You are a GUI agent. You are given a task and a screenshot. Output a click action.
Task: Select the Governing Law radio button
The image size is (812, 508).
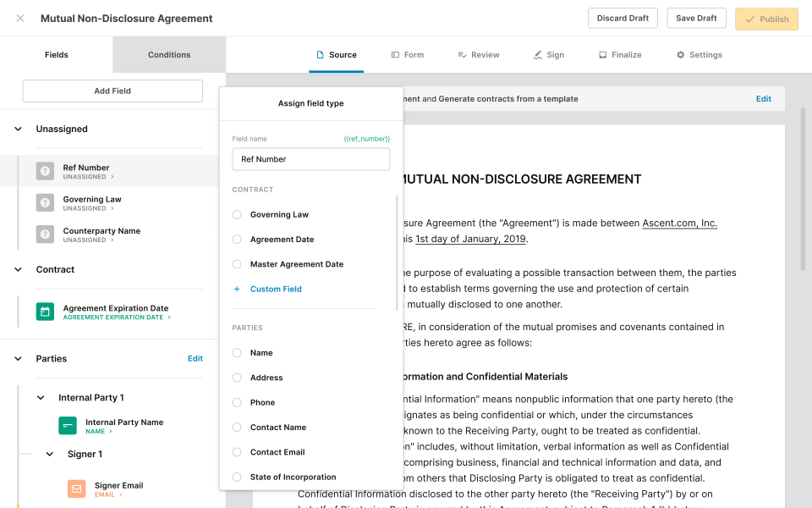(x=237, y=215)
